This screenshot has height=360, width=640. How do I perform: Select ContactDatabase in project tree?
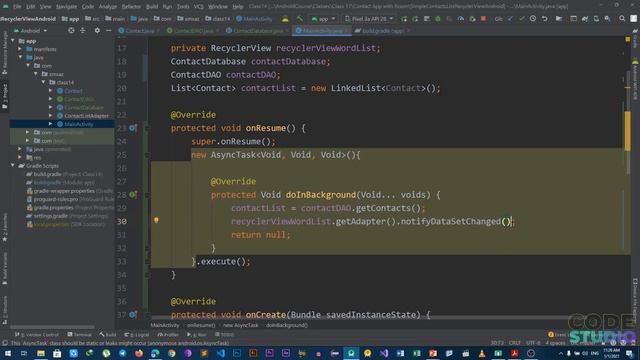coord(84,108)
